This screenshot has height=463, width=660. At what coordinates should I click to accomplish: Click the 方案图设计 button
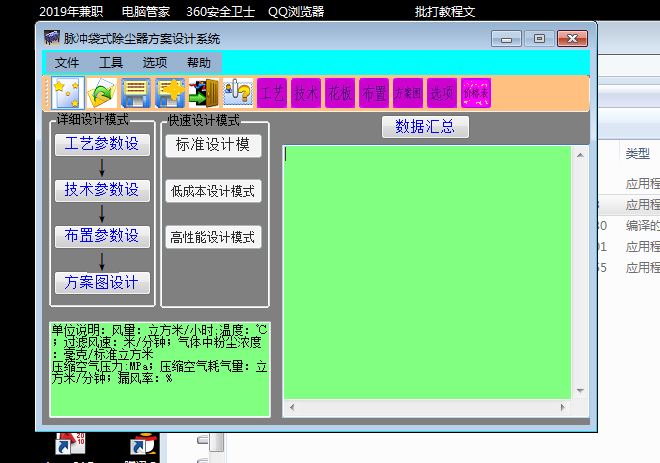click(102, 282)
